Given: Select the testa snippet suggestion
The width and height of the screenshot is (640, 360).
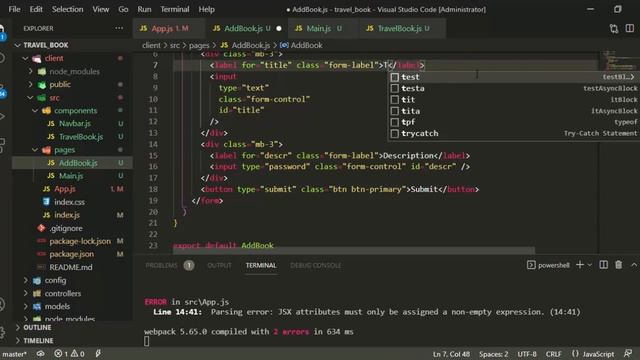Looking at the screenshot, I should 514,88.
